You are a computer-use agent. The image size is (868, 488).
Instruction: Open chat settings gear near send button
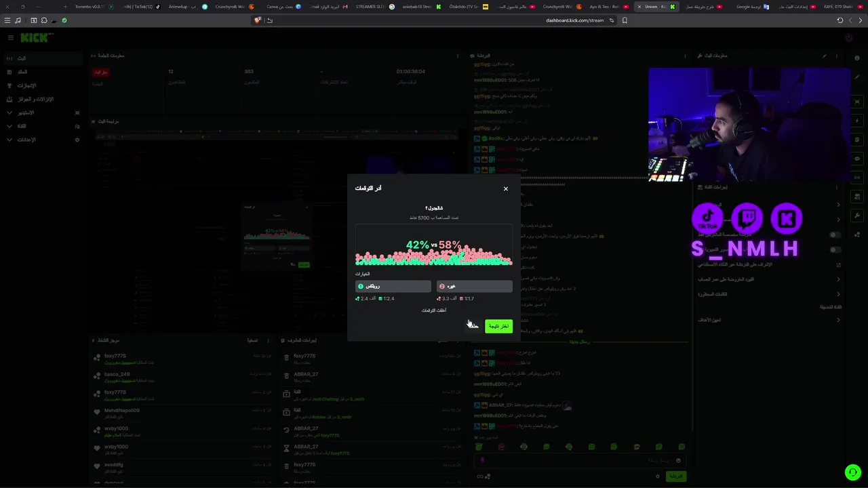pos(658,476)
